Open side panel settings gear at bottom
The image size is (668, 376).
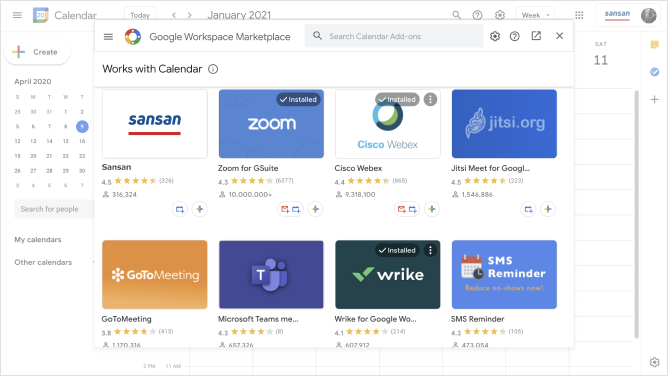655,362
